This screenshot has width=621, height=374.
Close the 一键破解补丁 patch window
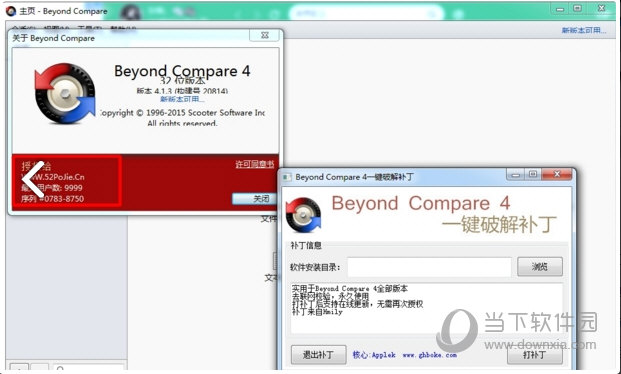(x=557, y=174)
